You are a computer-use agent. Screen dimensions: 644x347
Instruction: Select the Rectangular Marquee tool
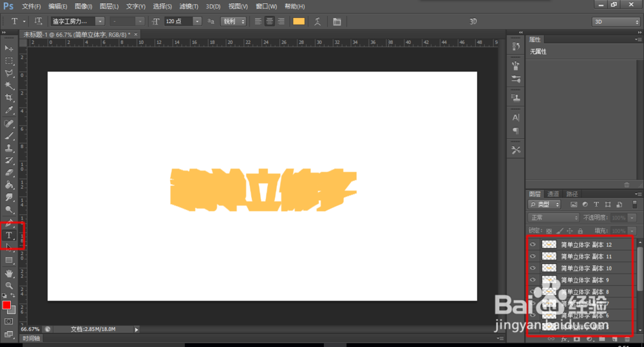pos(8,61)
